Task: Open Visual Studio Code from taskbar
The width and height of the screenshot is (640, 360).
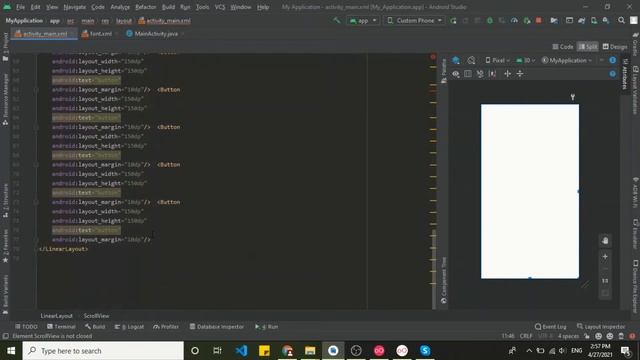Action: coord(241,351)
